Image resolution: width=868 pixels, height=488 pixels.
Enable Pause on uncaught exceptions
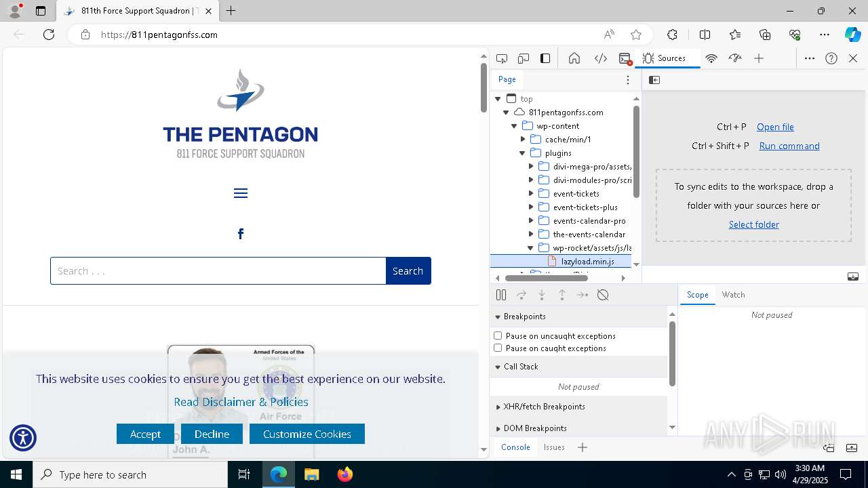point(498,335)
